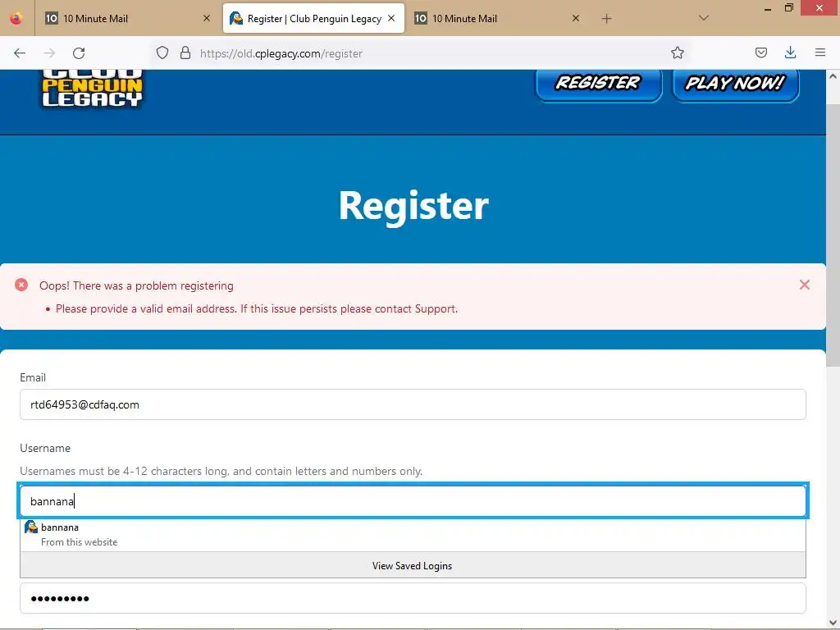This screenshot has height=630, width=840.
Task: Click the password field
Action: tap(413, 598)
